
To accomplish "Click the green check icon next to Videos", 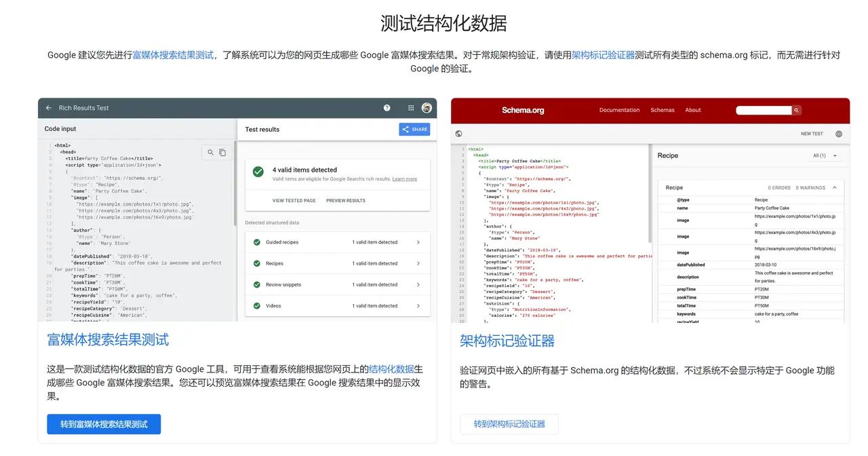I will 257,306.
